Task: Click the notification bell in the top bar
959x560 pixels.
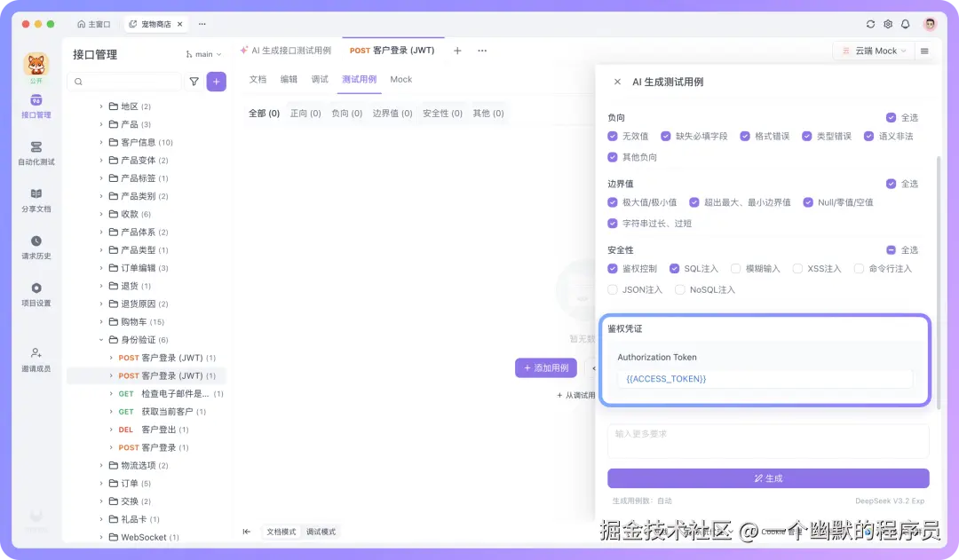Action: [905, 25]
